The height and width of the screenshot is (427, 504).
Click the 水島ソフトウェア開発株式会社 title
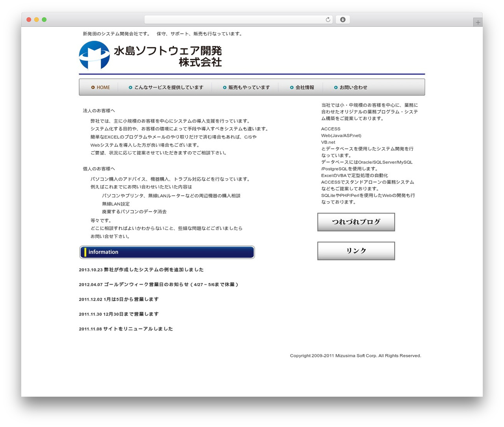click(168, 56)
